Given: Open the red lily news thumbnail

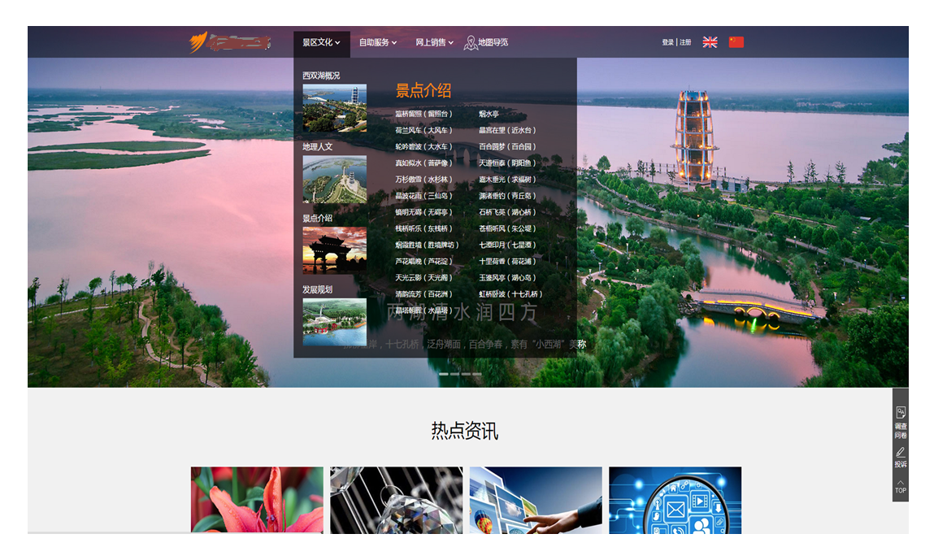Looking at the screenshot, I should click(257, 500).
